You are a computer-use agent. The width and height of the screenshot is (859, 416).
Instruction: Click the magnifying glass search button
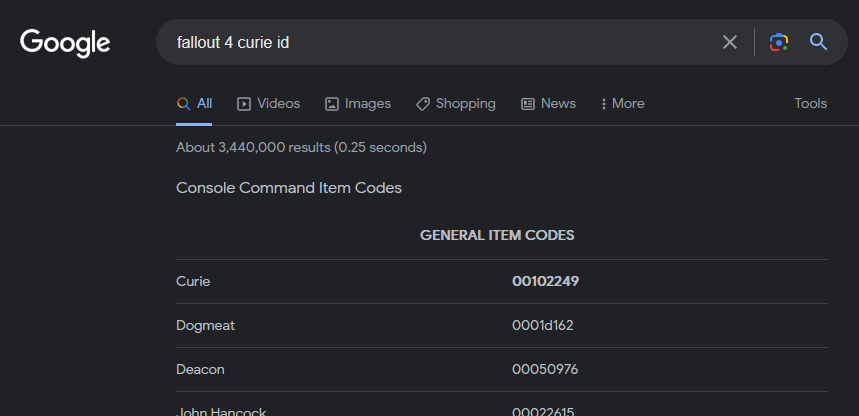click(x=818, y=42)
